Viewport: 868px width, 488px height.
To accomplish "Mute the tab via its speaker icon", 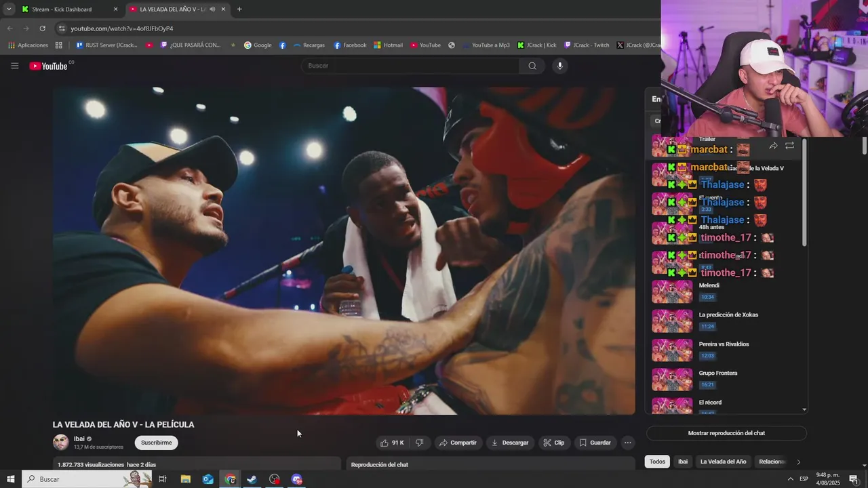I will (x=212, y=9).
